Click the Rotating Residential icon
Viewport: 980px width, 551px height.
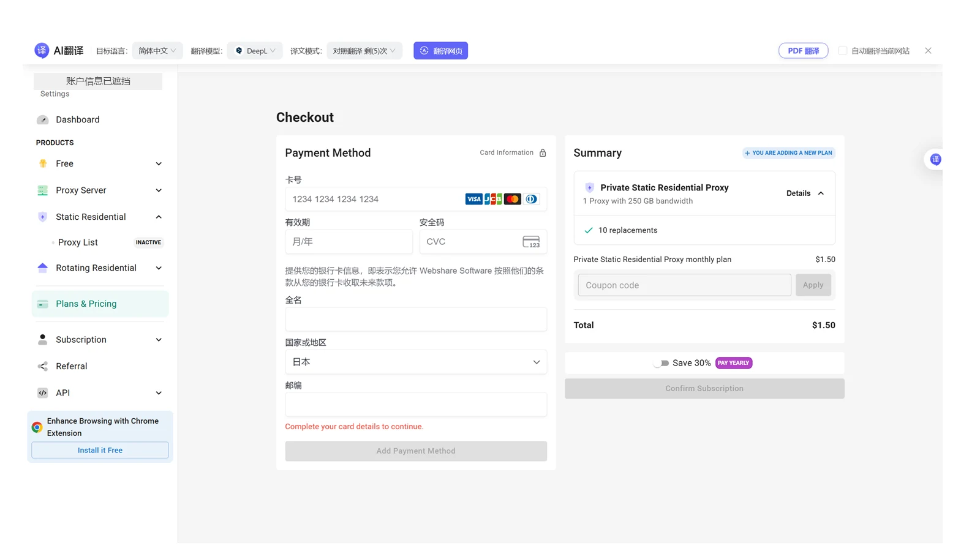[42, 268]
